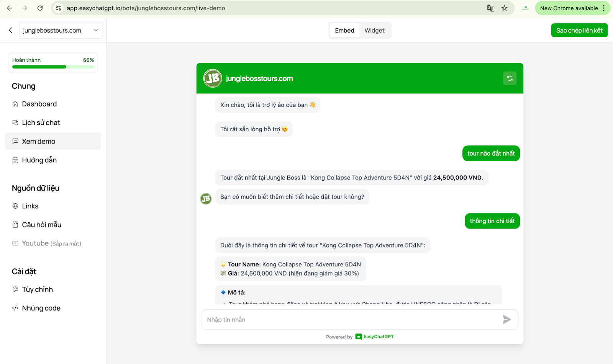Open Lịch sử chat page

coord(53,123)
